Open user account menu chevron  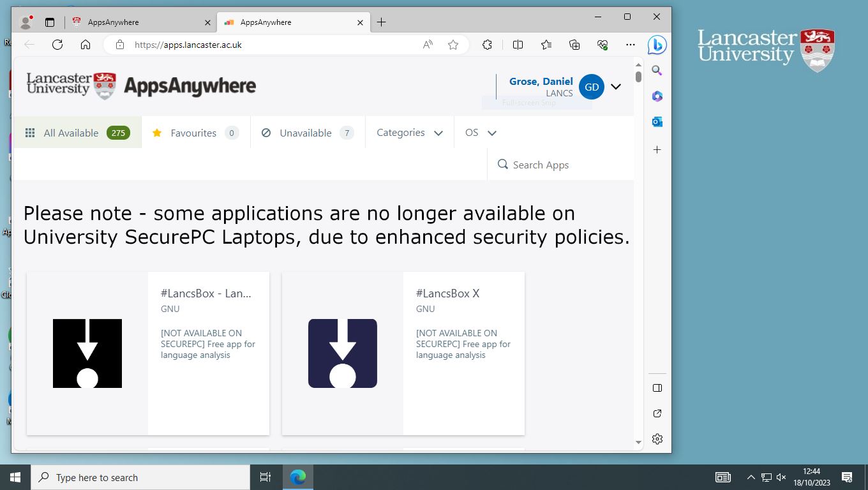pyautogui.click(x=616, y=87)
